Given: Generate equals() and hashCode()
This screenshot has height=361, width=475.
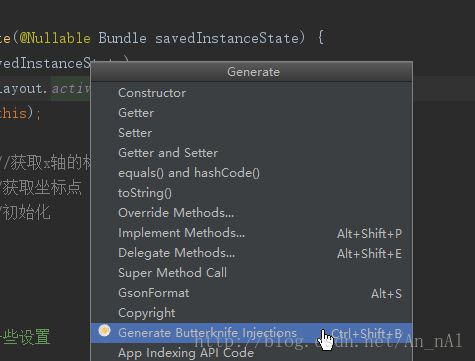Looking at the screenshot, I should 252,173.
